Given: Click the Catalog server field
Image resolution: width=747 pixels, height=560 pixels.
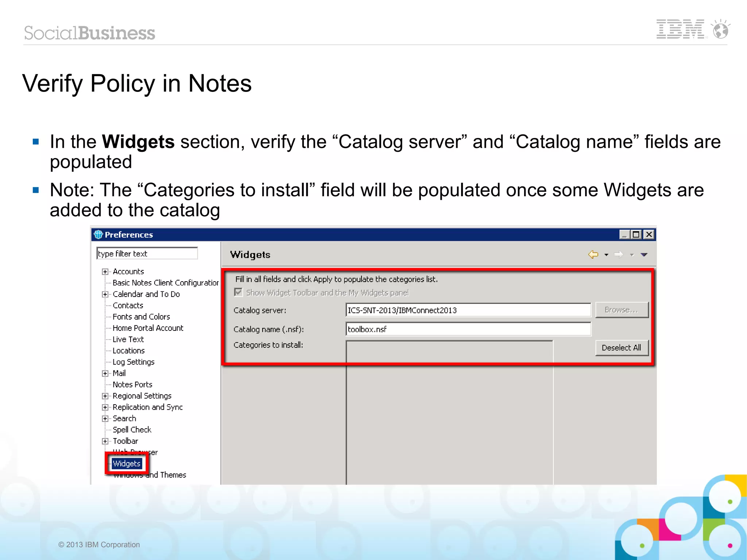Looking at the screenshot, I should click(468, 310).
